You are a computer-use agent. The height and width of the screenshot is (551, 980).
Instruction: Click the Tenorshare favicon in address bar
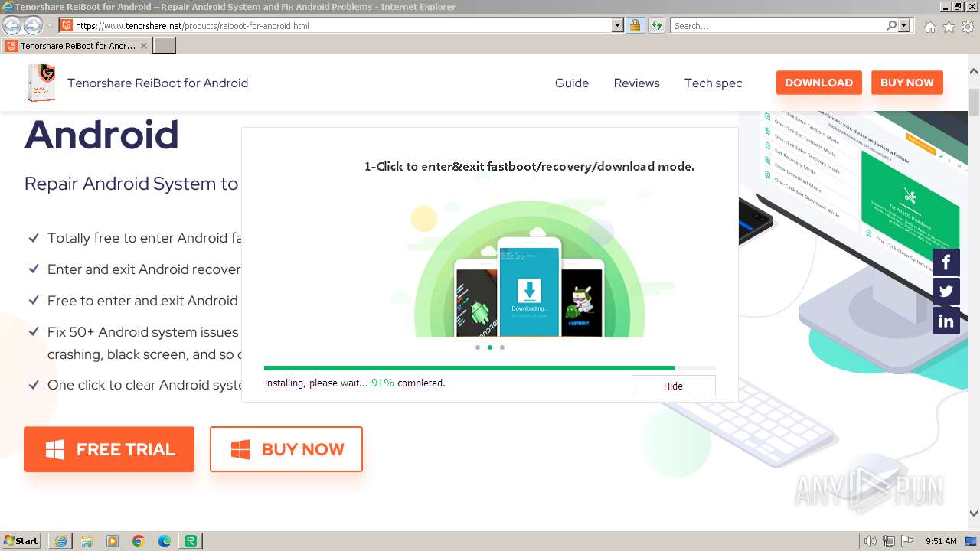[x=67, y=25]
